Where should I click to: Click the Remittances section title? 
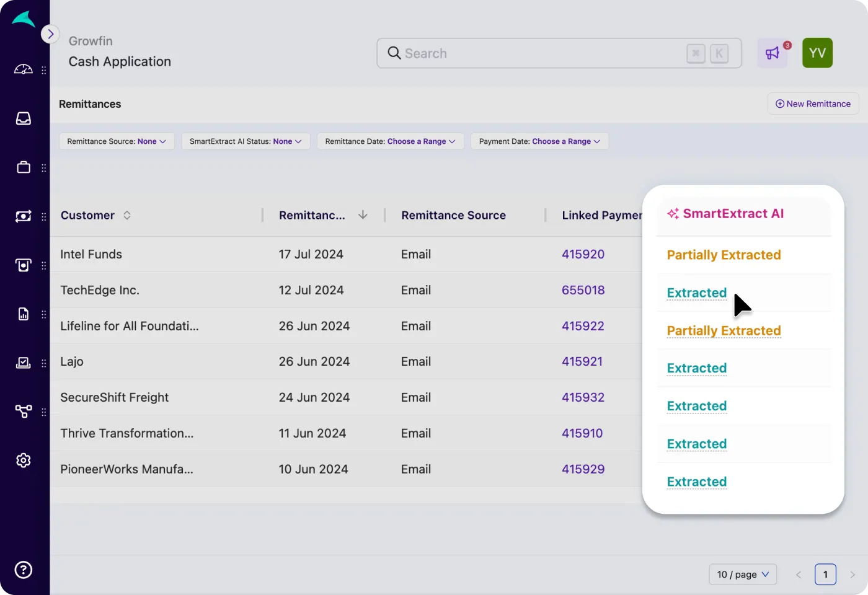90,104
